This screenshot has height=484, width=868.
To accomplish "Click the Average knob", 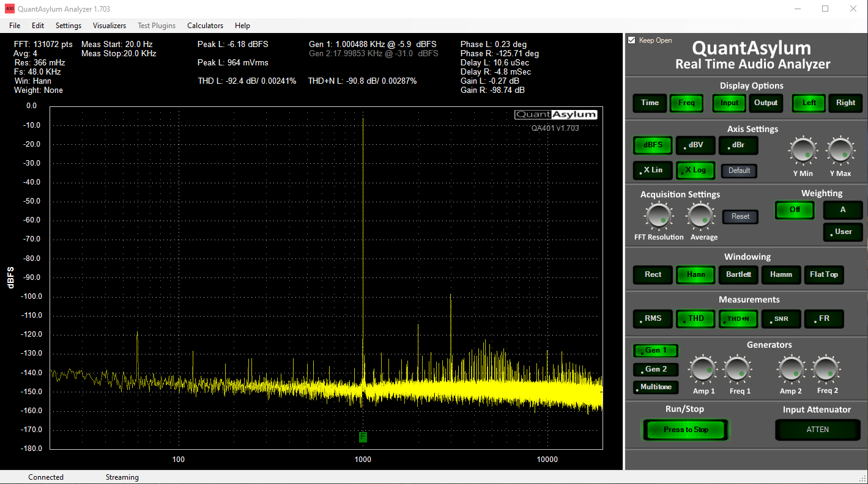I will click(x=701, y=216).
